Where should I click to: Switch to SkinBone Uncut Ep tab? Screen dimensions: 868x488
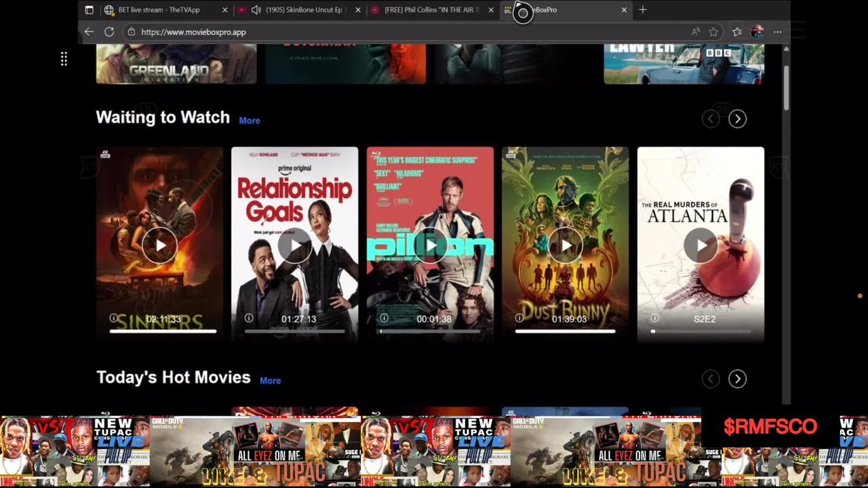(x=298, y=9)
